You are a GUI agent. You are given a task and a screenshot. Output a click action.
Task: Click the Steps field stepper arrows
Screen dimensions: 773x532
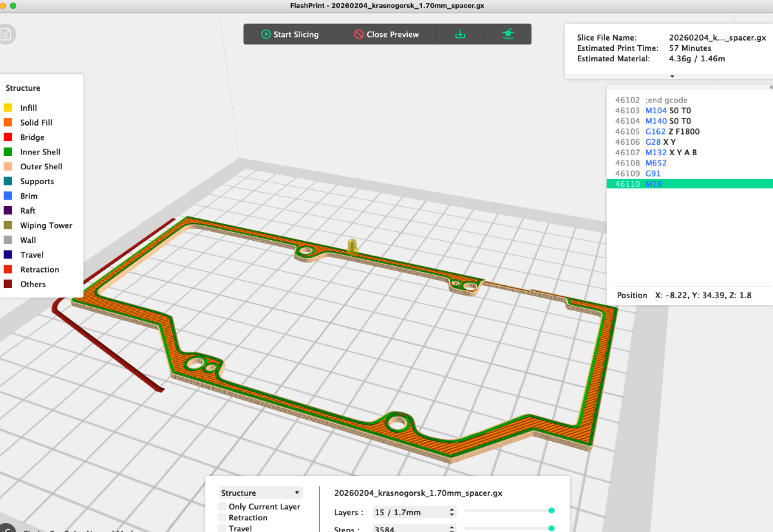pyautogui.click(x=452, y=529)
